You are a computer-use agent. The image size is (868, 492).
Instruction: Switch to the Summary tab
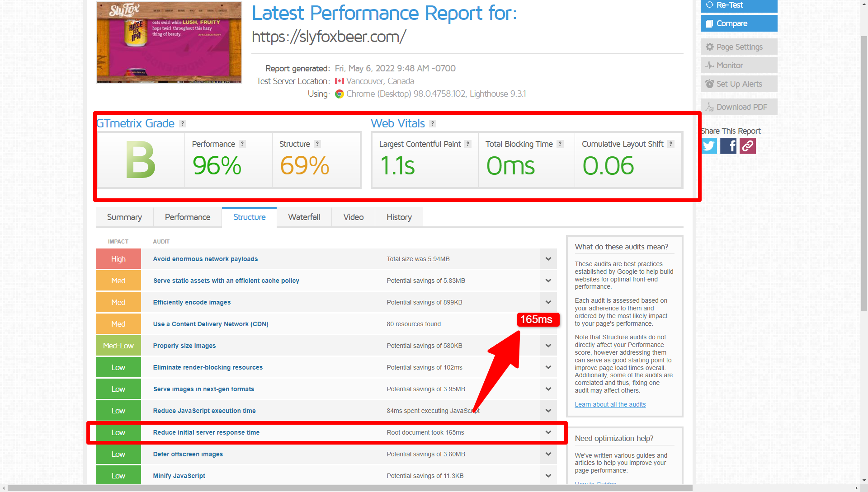124,217
